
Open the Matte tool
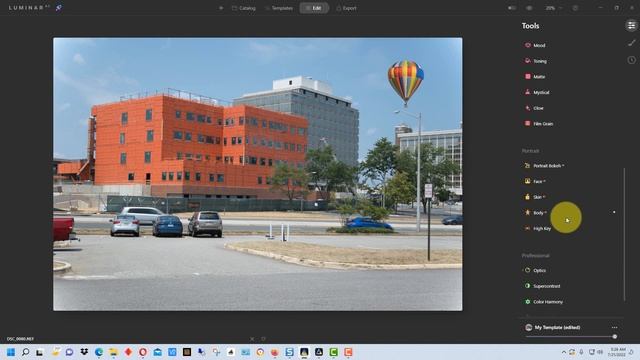(x=535, y=76)
